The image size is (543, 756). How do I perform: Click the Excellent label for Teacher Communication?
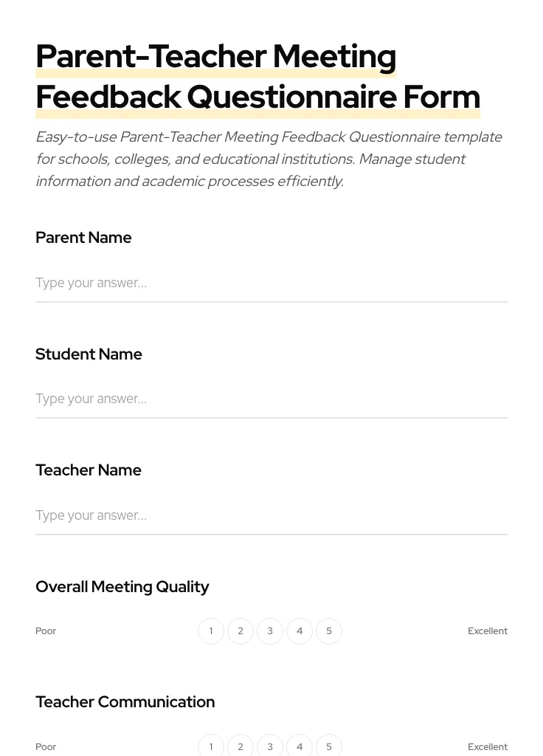tap(488, 746)
